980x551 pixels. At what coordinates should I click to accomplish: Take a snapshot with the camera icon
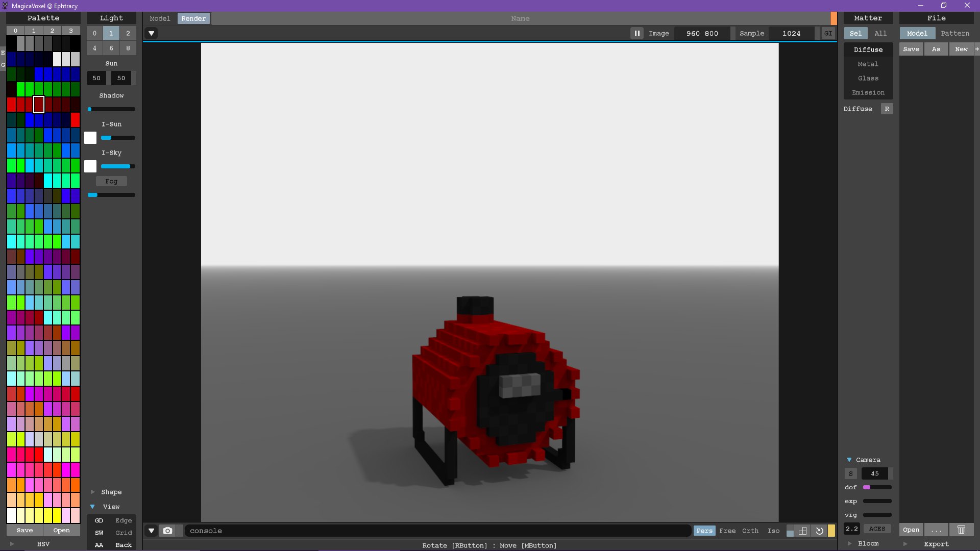(x=167, y=531)
